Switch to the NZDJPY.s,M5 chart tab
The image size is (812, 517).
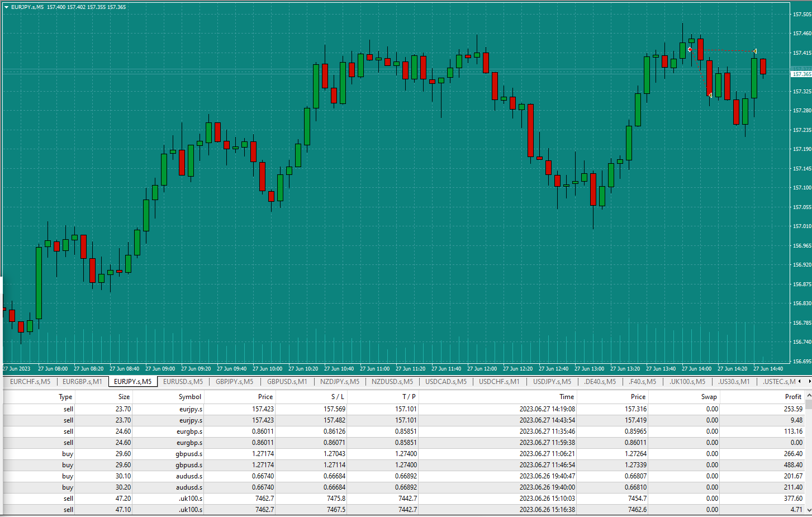(339, 382)
